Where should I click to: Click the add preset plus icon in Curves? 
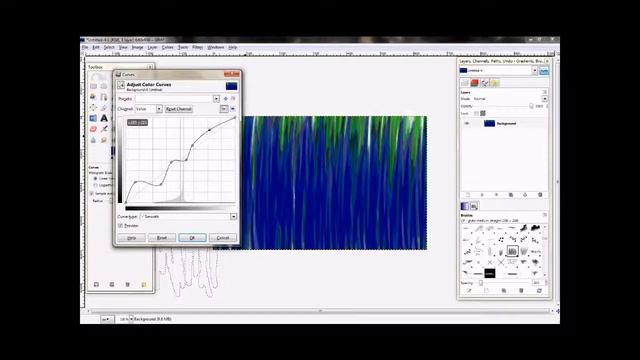(x=226, y=98)
